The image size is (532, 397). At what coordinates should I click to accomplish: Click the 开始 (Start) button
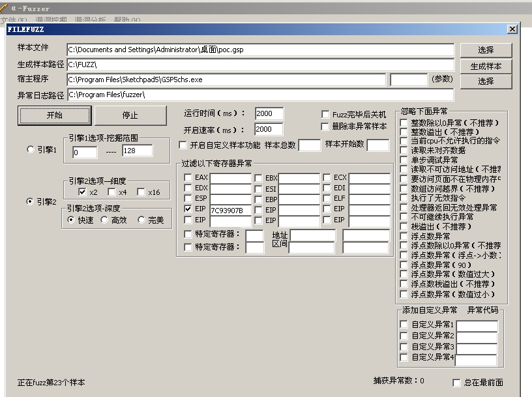[x=55, y=115]
